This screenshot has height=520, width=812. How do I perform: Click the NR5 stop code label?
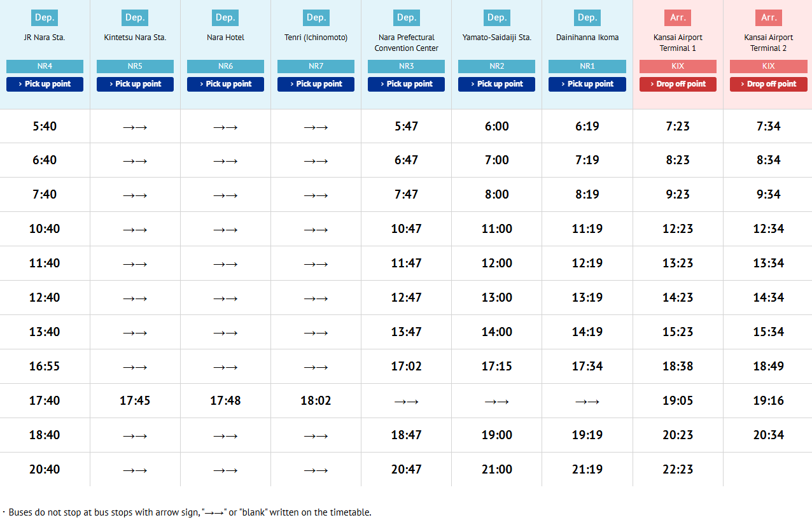coord(135,66)
